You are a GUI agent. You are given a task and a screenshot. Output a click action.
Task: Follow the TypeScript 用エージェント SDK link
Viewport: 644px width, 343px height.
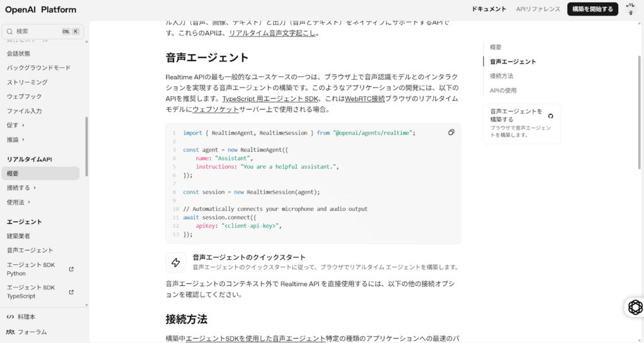point(270,99)
